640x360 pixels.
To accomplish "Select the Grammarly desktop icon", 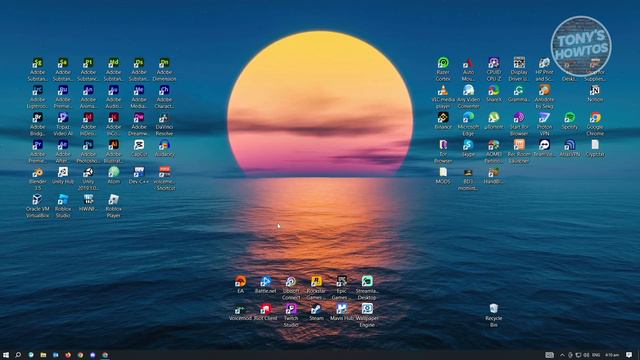I will click(519, 90).
